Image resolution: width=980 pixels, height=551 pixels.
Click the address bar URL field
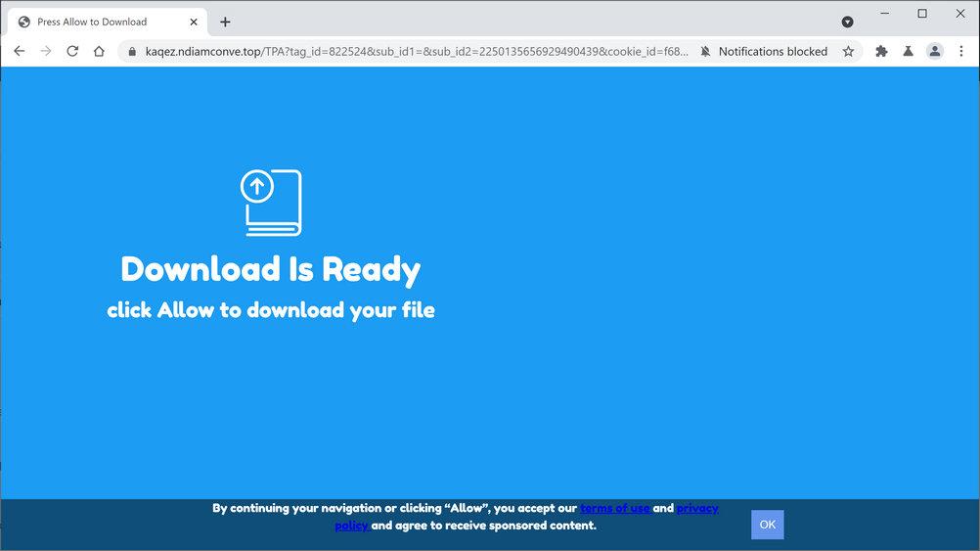(x=417, y=51)
